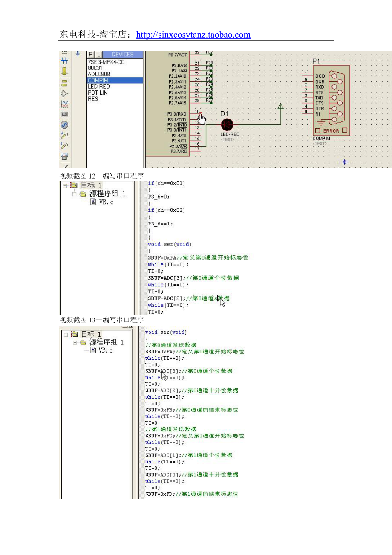Screen dimensions: 392x555
Task: Select the Current Probe icon
Action: (x=64, y=146)
